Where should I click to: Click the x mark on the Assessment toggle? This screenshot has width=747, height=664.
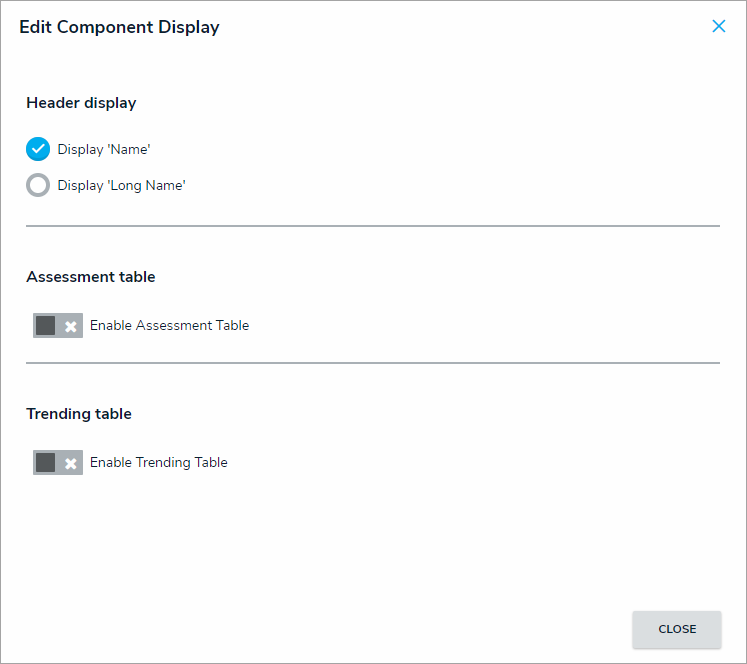tap(71, 326)
